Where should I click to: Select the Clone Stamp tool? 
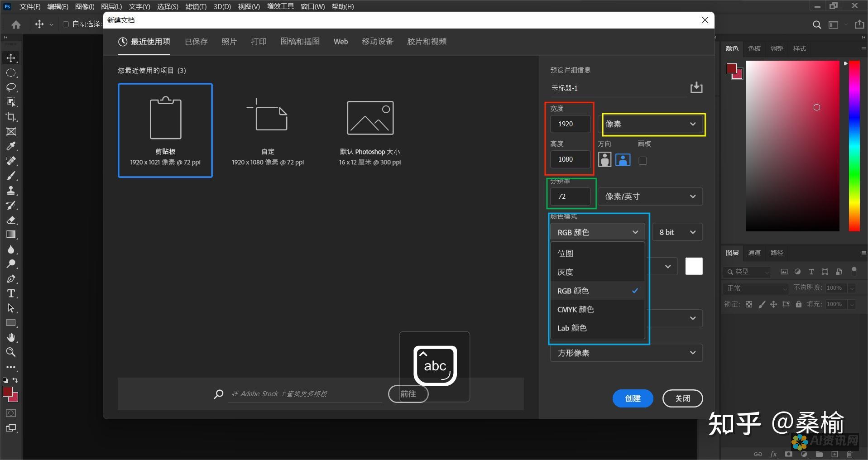(x=11, y=190)
